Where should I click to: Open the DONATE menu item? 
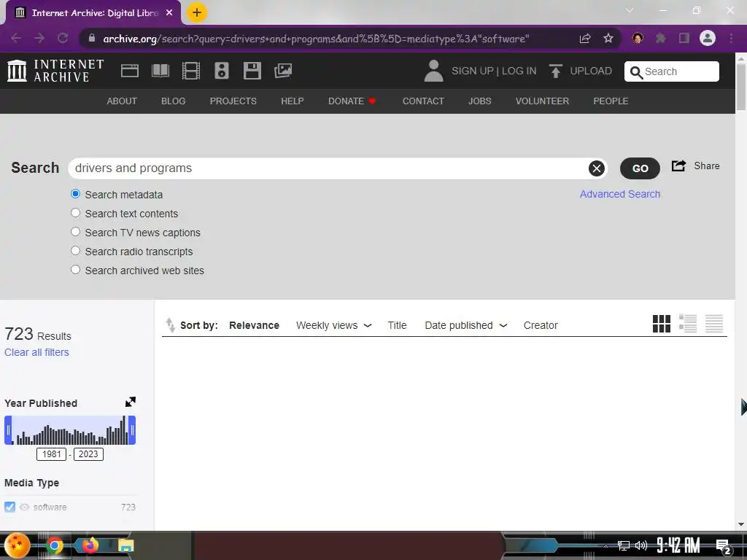pyautogui.click(x=352, y=101)
